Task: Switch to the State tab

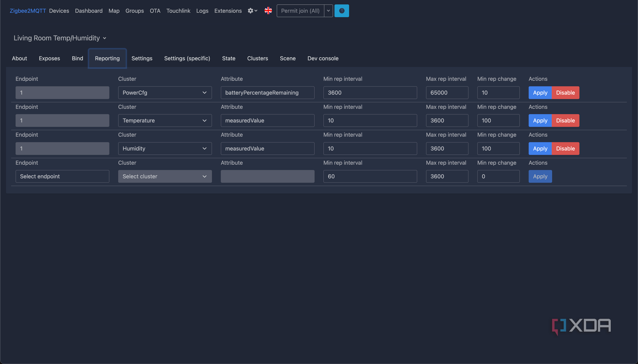Action: 229,58
